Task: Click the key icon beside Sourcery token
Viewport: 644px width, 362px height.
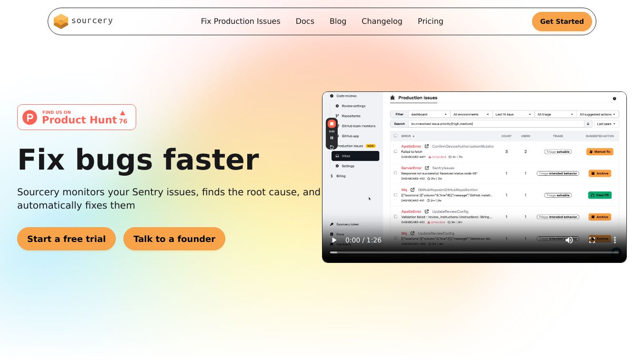Action: click(x=332, y=224)
